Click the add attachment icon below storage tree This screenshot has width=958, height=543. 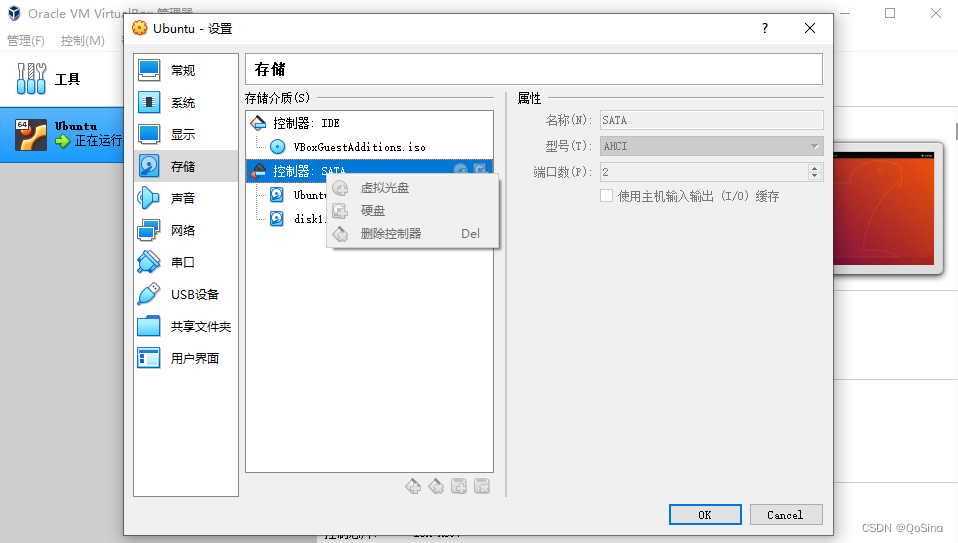(x=459, y=486)
